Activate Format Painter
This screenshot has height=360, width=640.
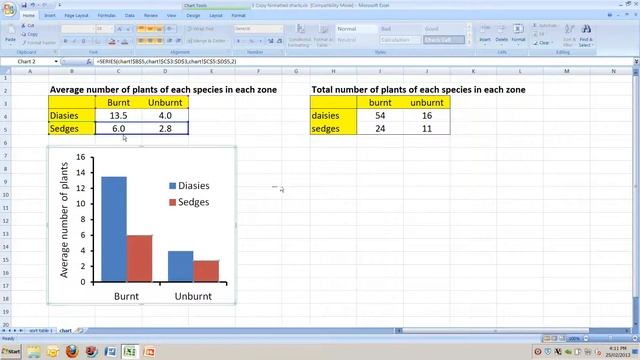pyautogui.click(x=39, y=42)
